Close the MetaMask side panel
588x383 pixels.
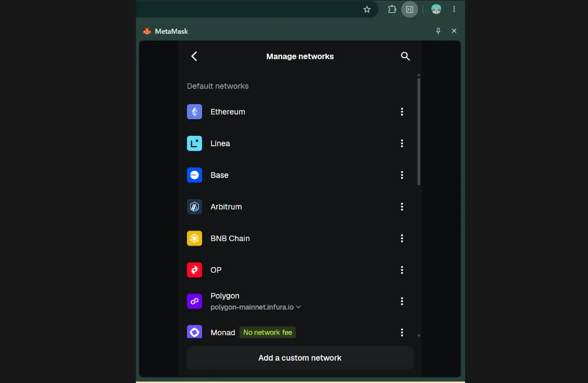pyautogui.click(x=454, y=31)
